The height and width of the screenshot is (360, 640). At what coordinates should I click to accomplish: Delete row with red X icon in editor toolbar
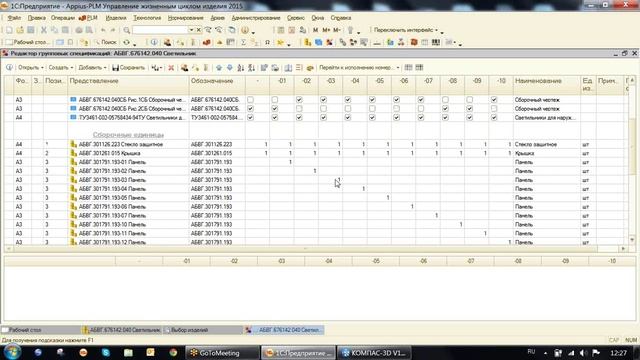(x=171, y=68)
